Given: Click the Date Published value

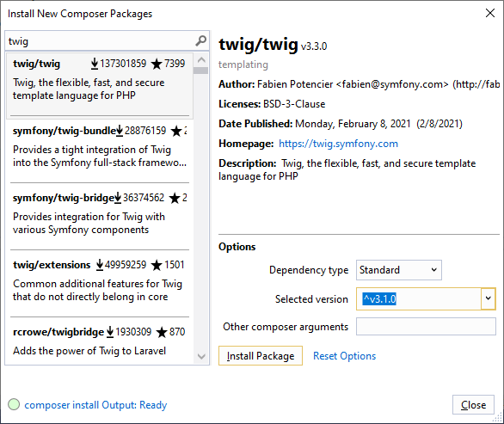Looking at the screenshot, I should [x=378, y=124].
